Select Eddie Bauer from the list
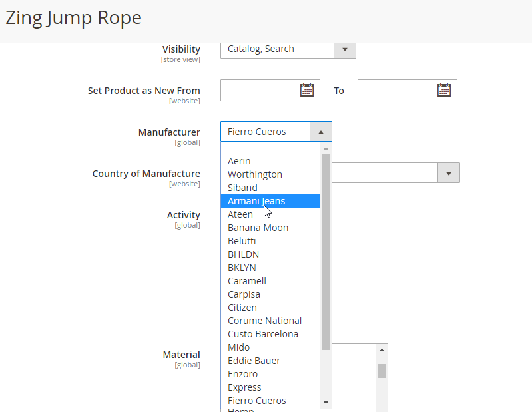 point(254,361)
